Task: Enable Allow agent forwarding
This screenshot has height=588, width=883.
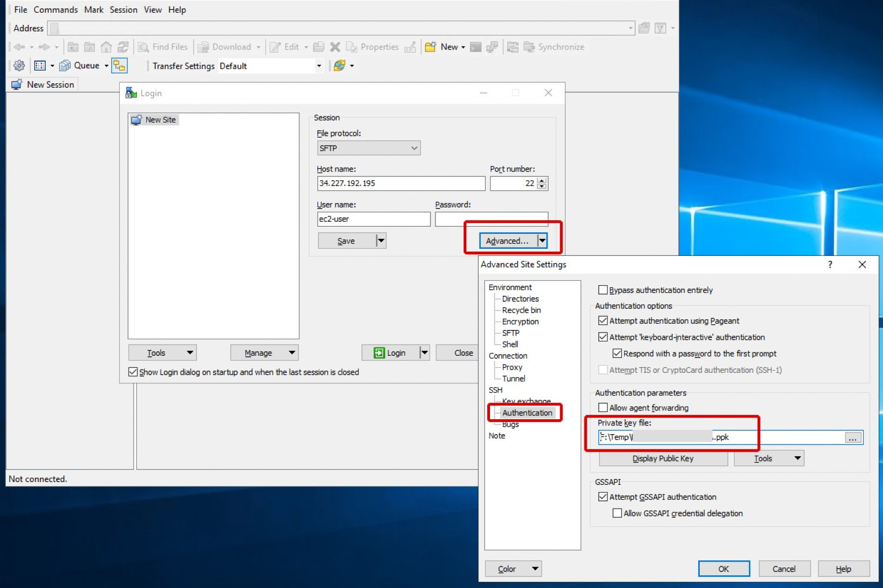Action: point(603,408)
